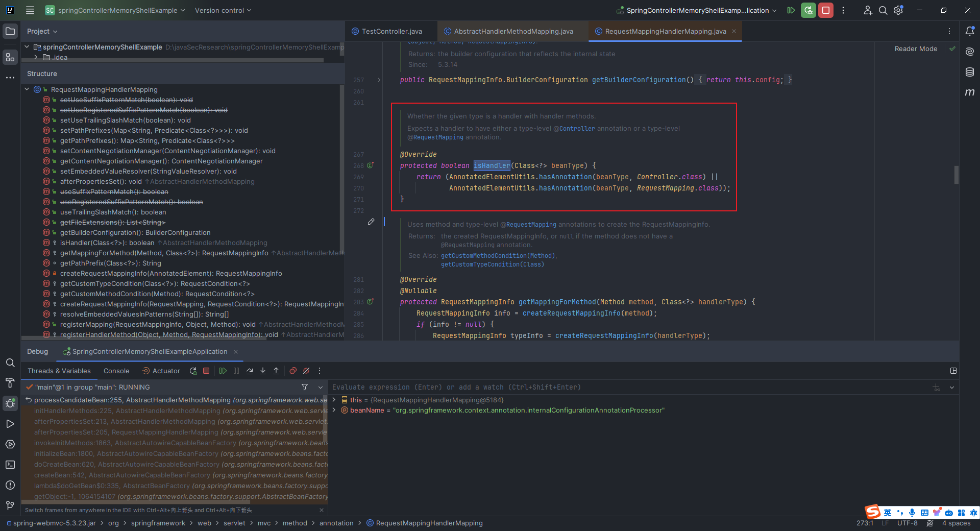Click Step Into button
Image resolution: width=980 pixels, height=531 pixels.
point(263,371)
